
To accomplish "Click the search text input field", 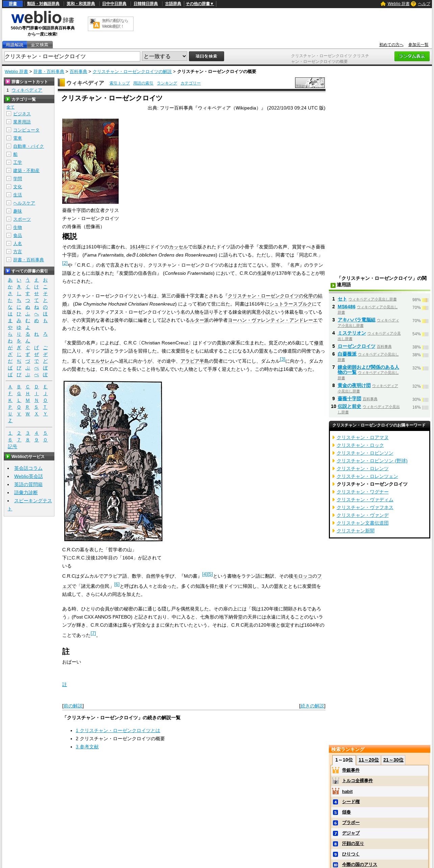I will point(72,56).
